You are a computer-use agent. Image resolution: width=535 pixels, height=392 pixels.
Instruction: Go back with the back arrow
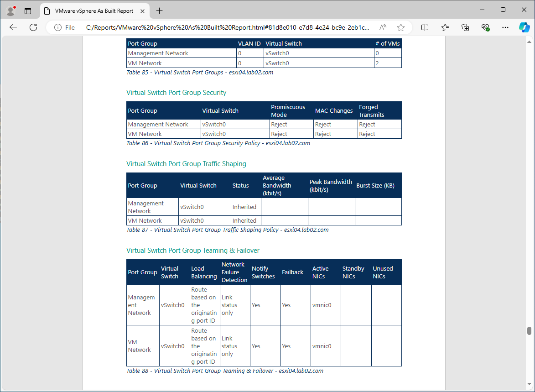[x=13, y=27]
